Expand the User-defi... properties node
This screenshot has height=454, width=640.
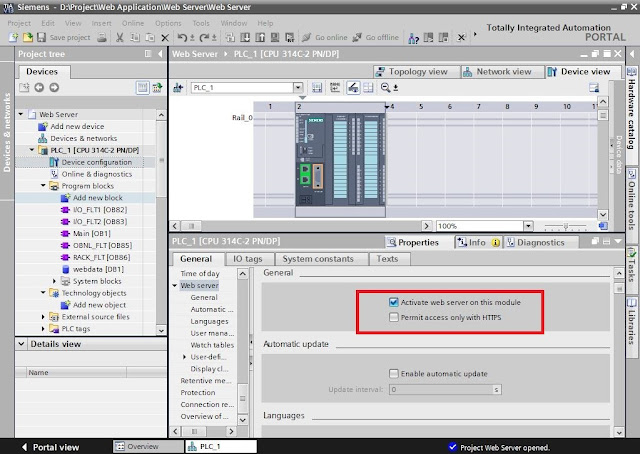pos(184,357)
